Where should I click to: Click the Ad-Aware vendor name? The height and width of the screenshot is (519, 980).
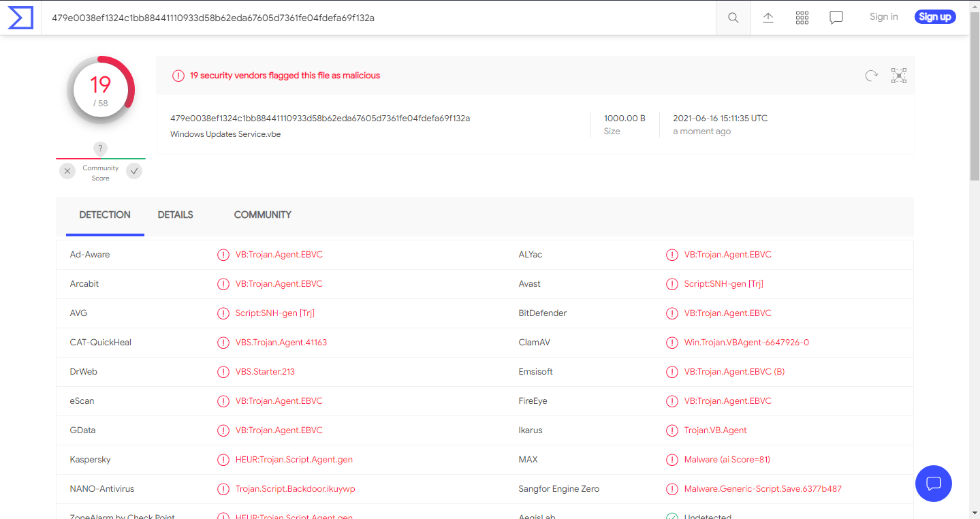click(x=90, y=255)
